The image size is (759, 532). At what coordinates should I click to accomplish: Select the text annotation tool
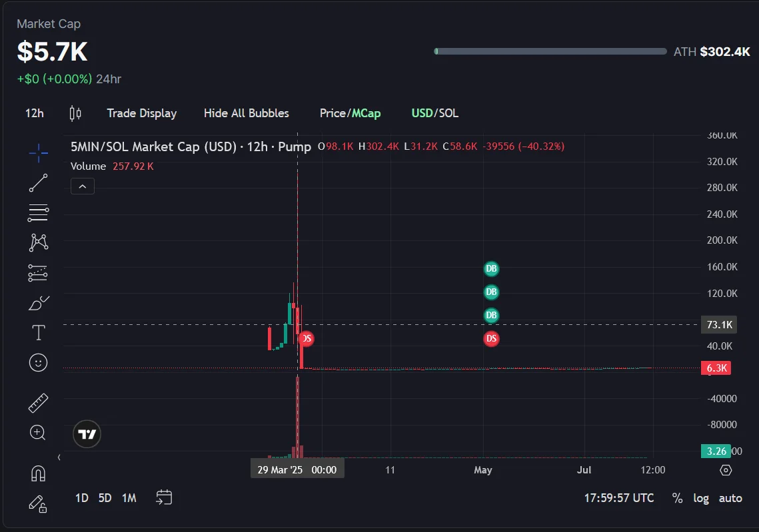pos(39,333)
